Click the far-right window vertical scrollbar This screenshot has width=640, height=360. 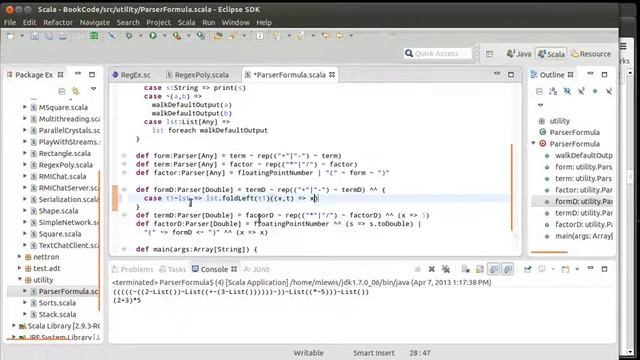pyautogui.click(x=630, y=212)
